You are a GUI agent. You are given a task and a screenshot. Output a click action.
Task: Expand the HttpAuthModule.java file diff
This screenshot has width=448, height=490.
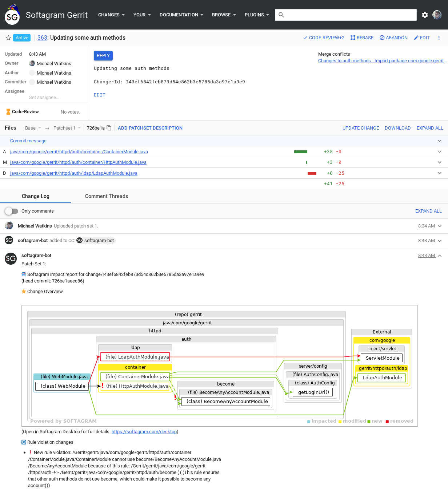tap(440, 162)
